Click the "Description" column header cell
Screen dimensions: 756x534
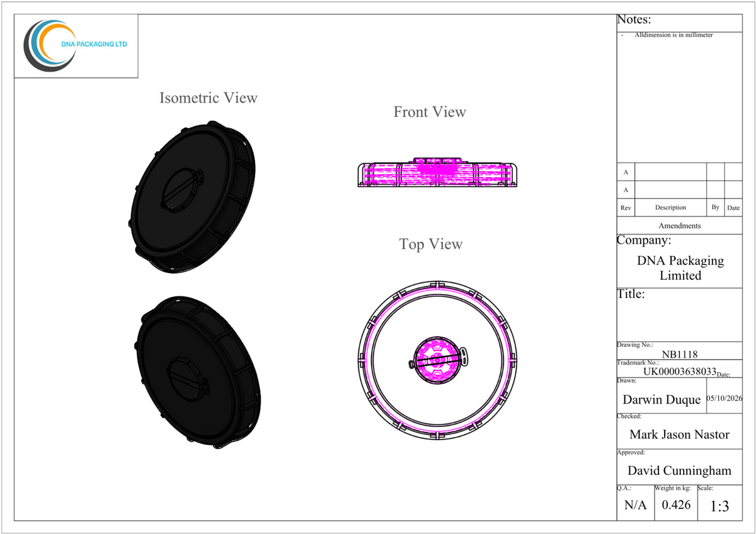click(x=670, y=207)
